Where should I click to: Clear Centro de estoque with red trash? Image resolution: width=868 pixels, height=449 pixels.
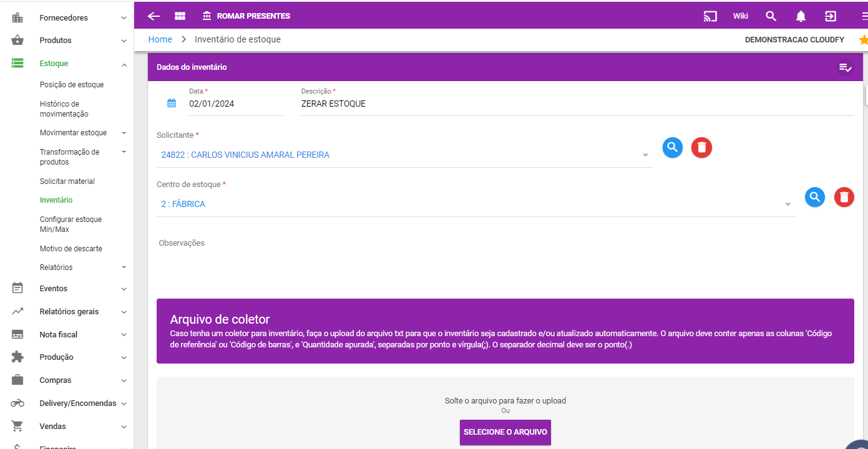pyautogui.click(x=844, y=198)
